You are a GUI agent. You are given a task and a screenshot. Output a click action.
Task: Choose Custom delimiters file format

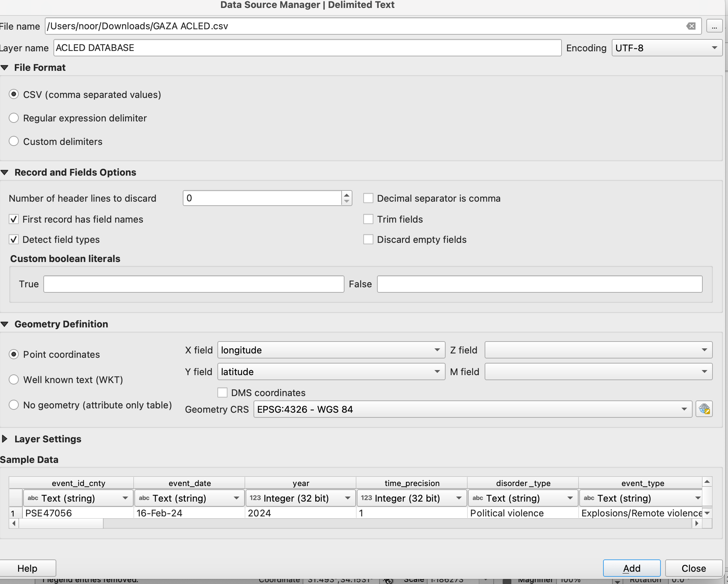tap(14, 141)
